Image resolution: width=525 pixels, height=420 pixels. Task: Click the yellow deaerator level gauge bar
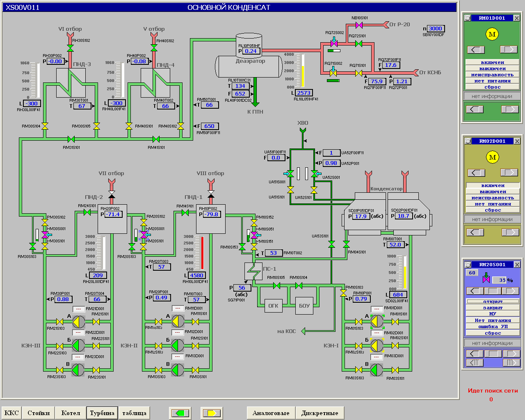coord(303,71)
